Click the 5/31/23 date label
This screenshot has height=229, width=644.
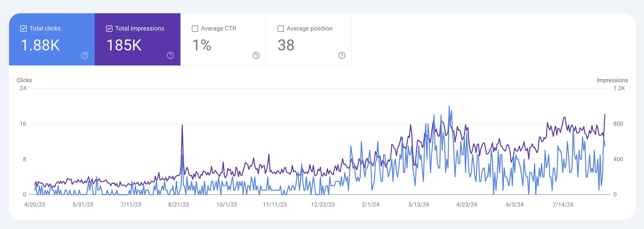pos(83,205)
